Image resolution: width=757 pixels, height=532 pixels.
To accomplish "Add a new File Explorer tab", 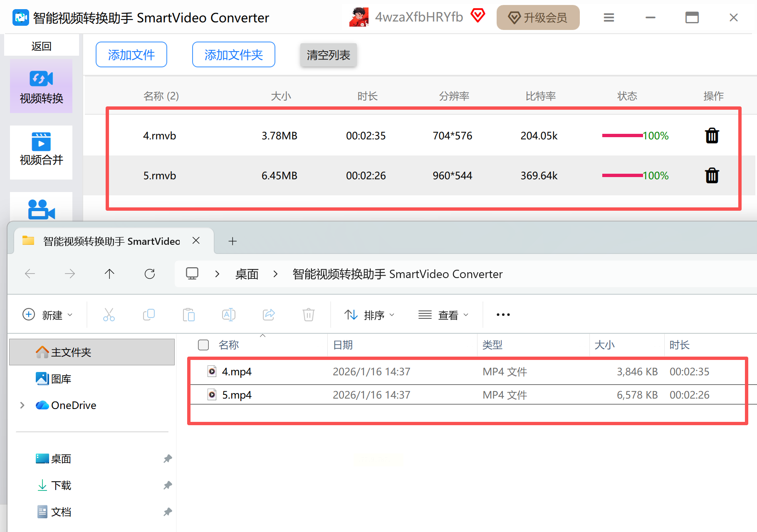I will (233, 241).
